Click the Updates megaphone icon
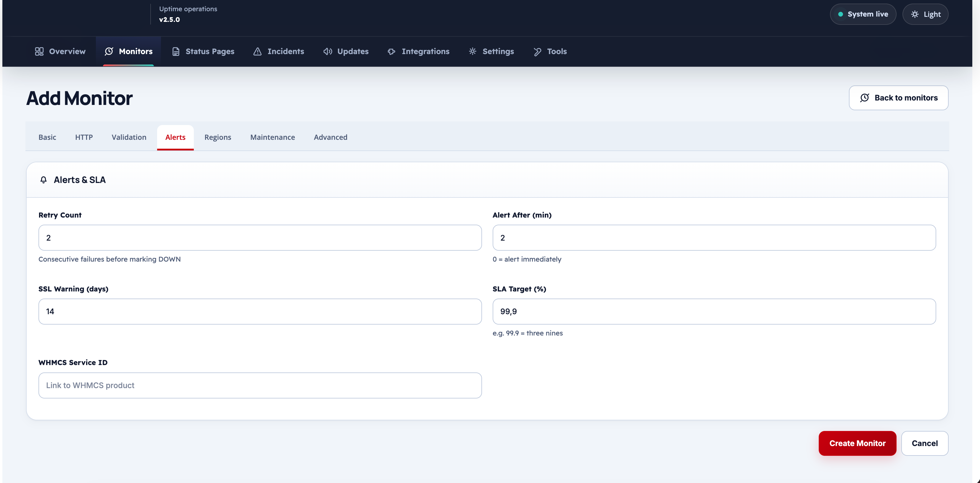 click(x=328, y=51)
